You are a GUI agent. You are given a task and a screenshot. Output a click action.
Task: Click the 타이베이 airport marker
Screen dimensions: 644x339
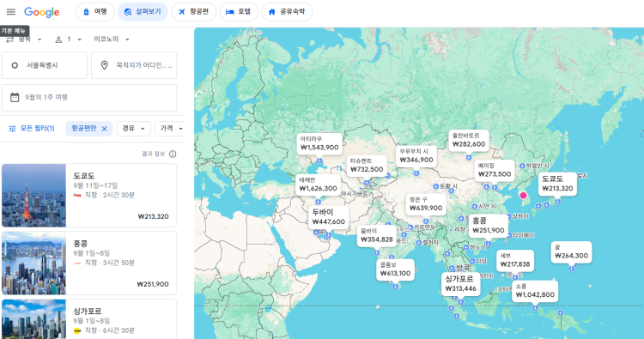(x=509, y=235)
